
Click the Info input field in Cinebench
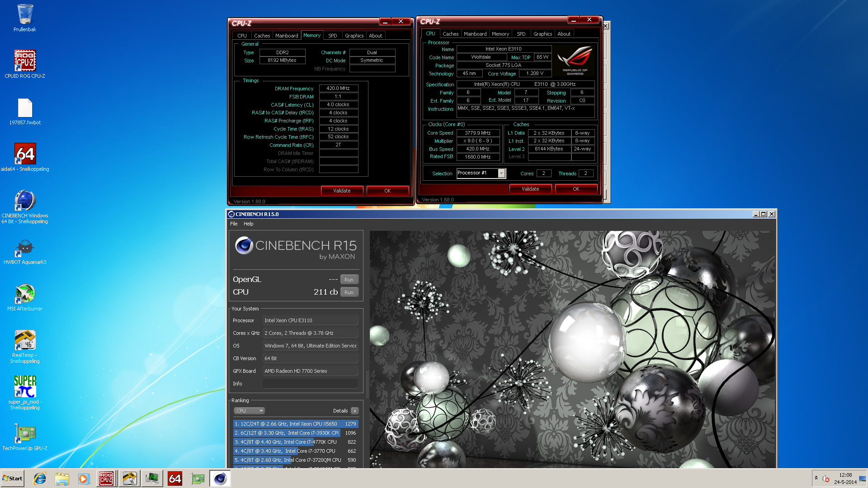pyautogui.click(x=311, y=384)
